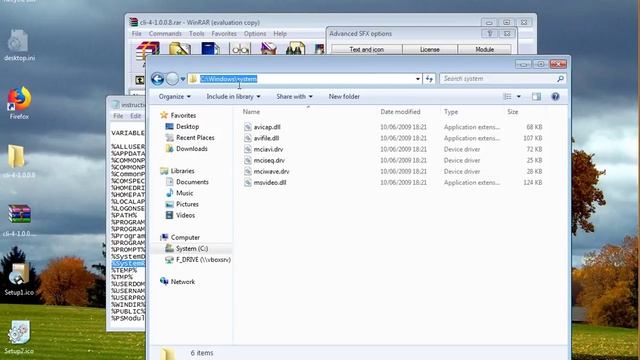This screenshot has height=360, width=640.
Task: Open the Options menu in WinRAR
Action: (255, 33)
